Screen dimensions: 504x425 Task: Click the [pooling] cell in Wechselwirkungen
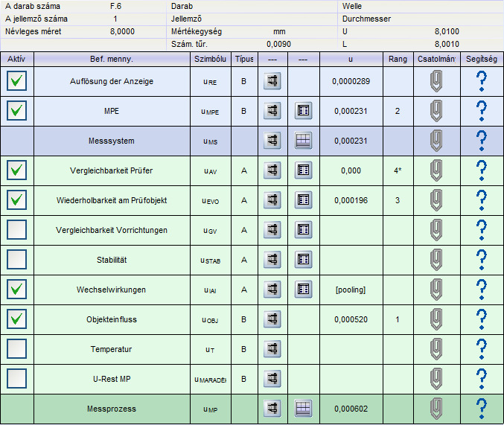click(351, 290)
